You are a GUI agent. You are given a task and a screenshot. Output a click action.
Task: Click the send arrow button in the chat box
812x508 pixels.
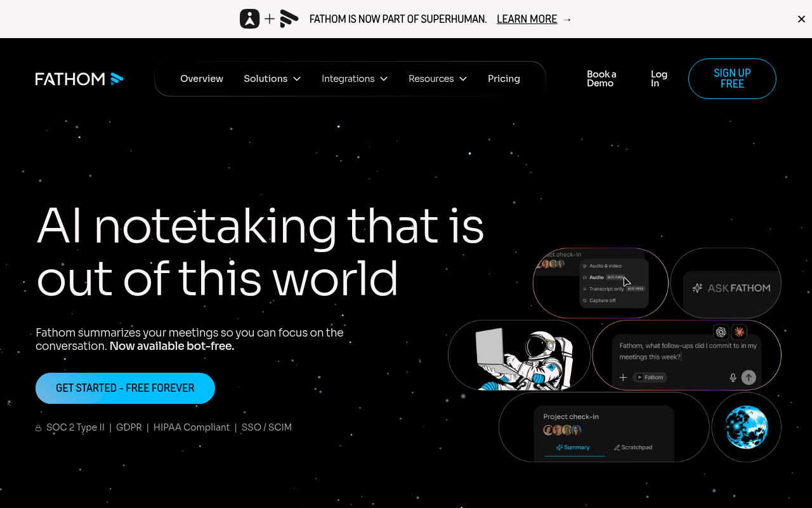(749, 377)
